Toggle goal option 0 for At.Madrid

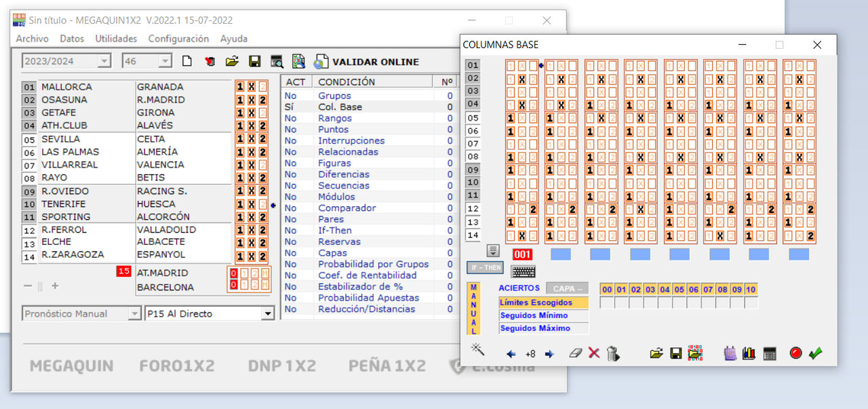tap(233, 273)
